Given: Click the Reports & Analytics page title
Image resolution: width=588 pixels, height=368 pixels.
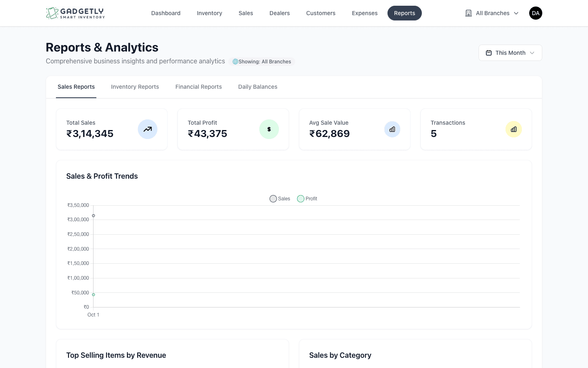Looking at the screenshot, I should [102, 47].
